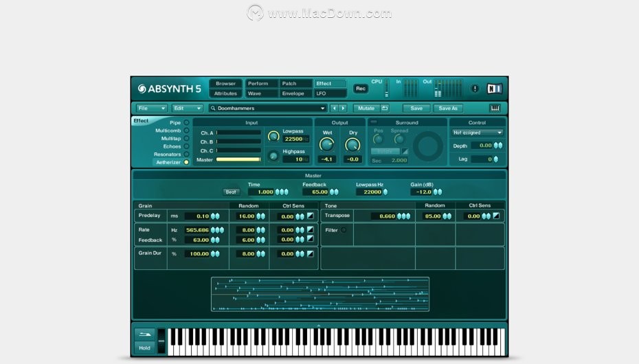
Task: Click the Transpose value 8.660
Action: tap(383, 216)
